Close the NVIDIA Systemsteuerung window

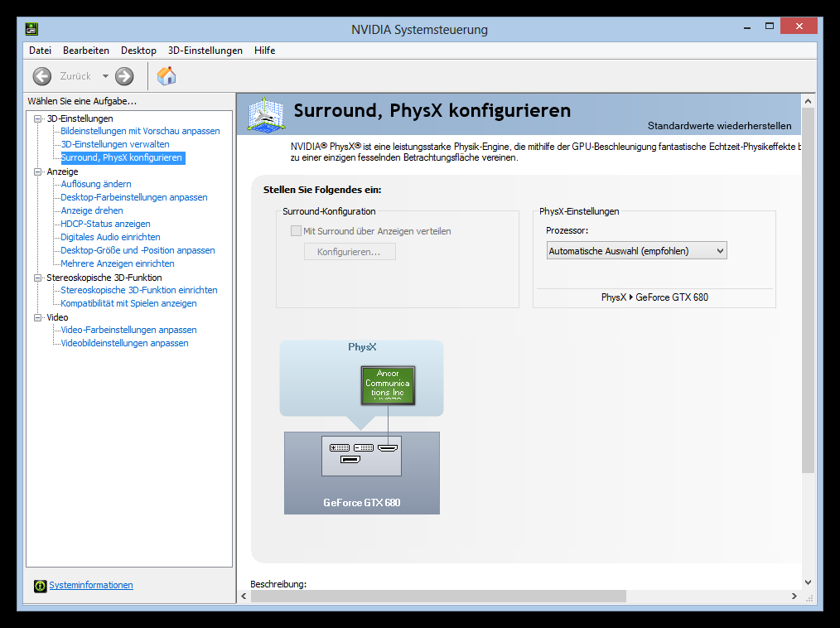point(799,27)
